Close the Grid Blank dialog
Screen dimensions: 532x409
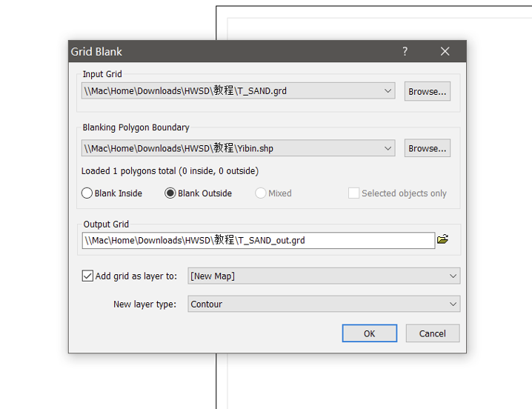tap(445, 51)
